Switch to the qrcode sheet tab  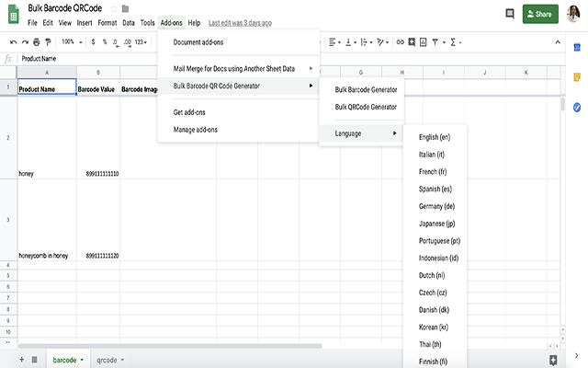(x=107, y=360)
